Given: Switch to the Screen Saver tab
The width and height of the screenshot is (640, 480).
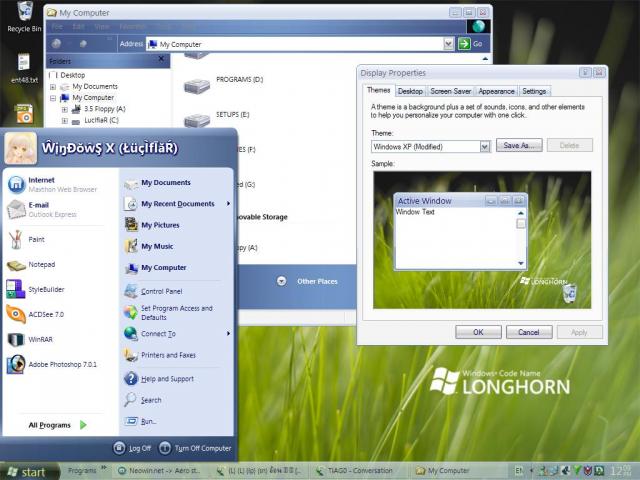Looking at the screenshot, I should [451, 91].
